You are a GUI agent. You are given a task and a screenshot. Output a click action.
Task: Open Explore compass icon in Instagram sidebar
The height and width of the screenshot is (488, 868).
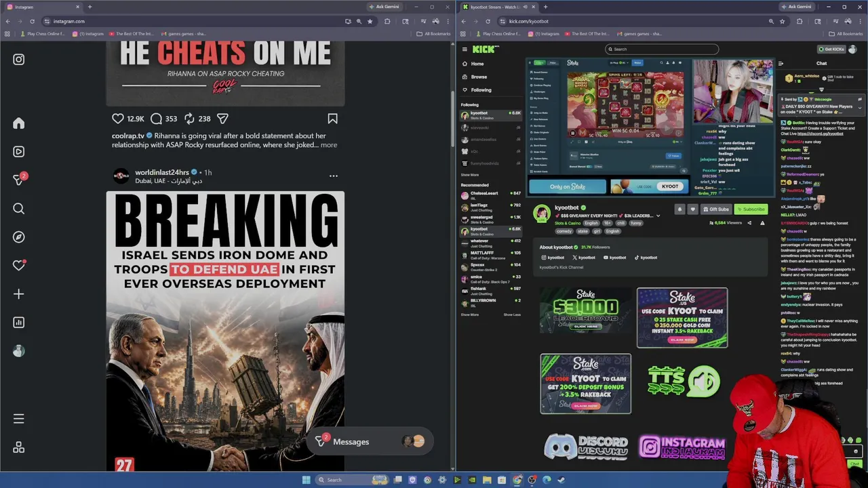point(19,237)
